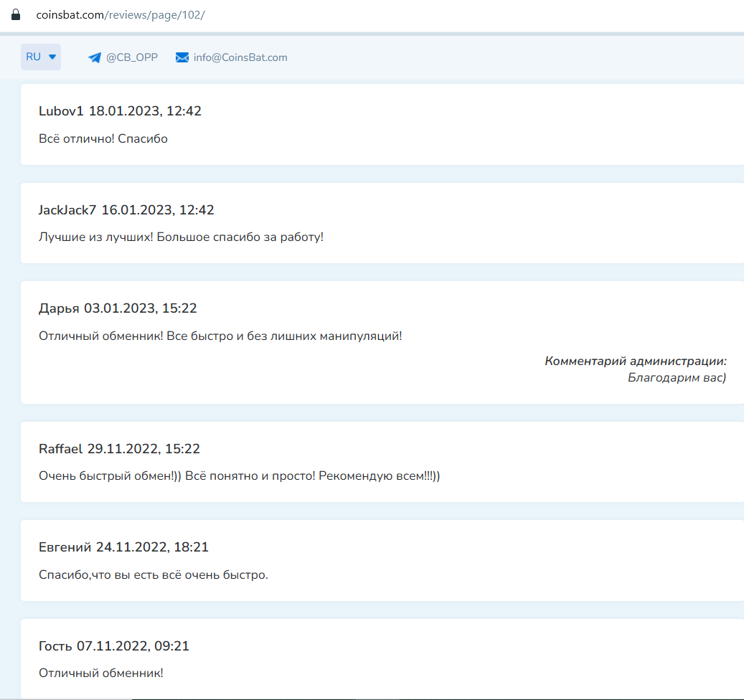Open the RU language dropdown
The image size is (744, 700).
click(x=41, y=57)
